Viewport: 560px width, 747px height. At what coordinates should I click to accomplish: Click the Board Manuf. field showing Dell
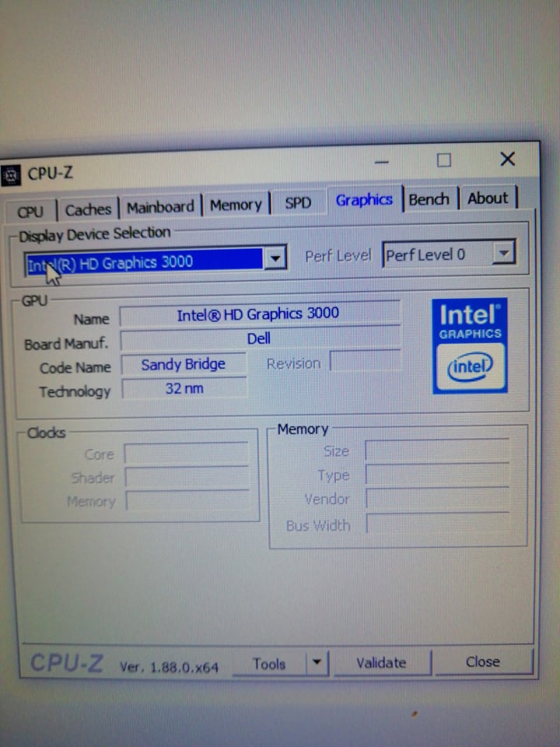[x=260, y=338]
